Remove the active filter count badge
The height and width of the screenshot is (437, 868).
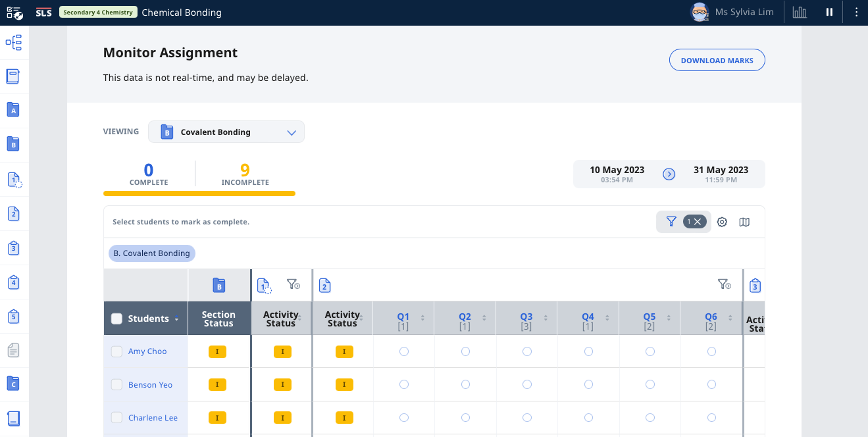(697, 222)
